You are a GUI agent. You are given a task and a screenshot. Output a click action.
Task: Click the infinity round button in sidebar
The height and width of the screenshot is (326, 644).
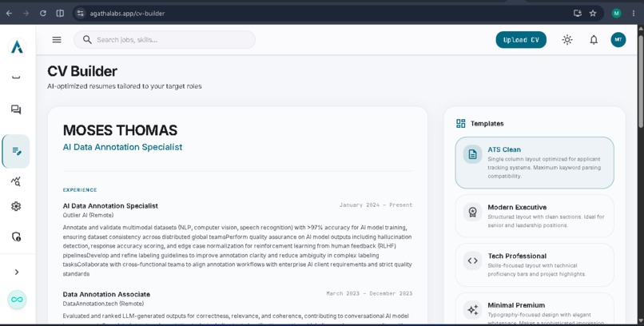[x=17, y=300]
